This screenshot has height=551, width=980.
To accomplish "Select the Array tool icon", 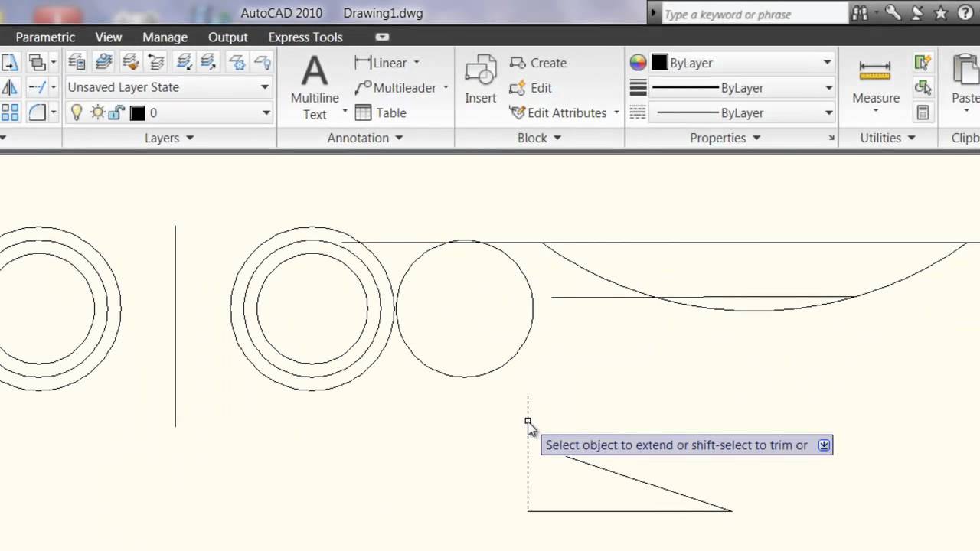I will coord(10,113).
